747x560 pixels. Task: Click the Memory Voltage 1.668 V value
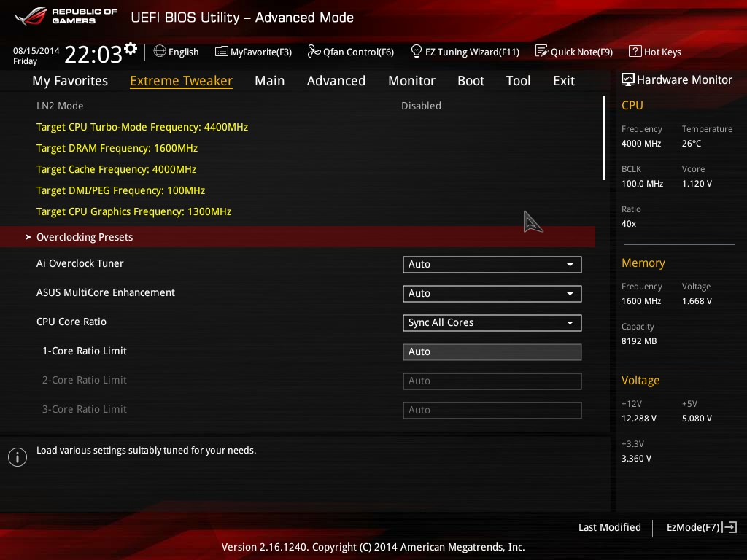[697, 301]
